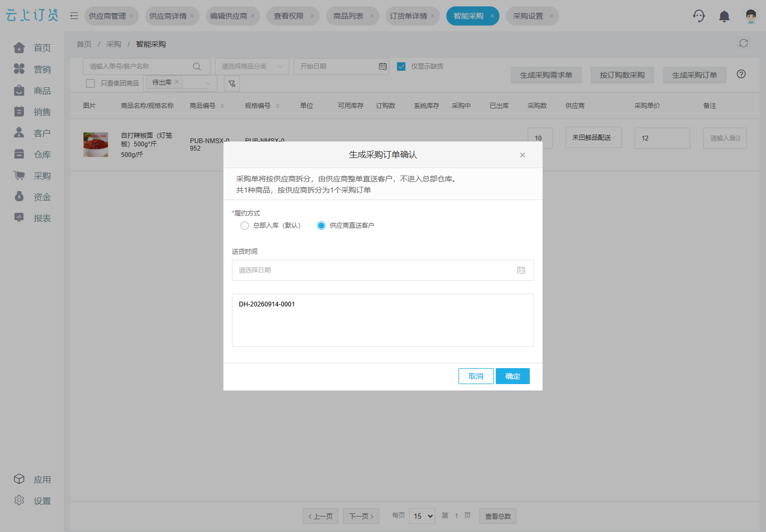Open calendar icon in 送货时间 field

(521, 270)
